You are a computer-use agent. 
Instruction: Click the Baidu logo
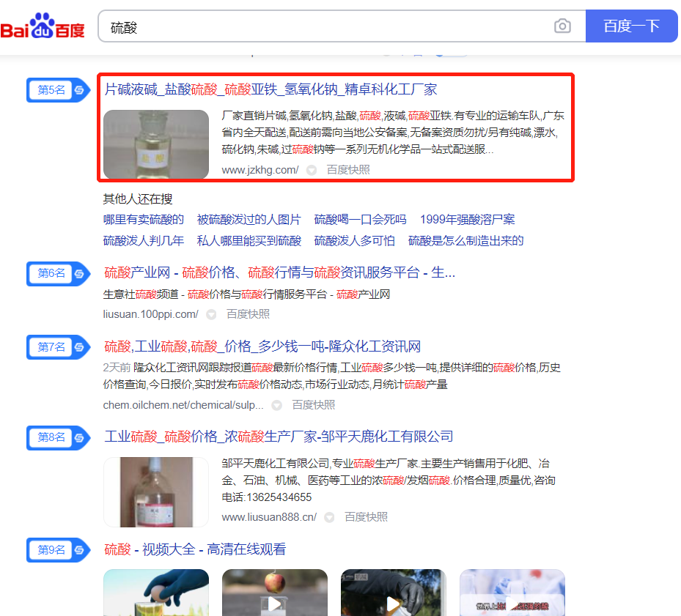click(42, 26)
